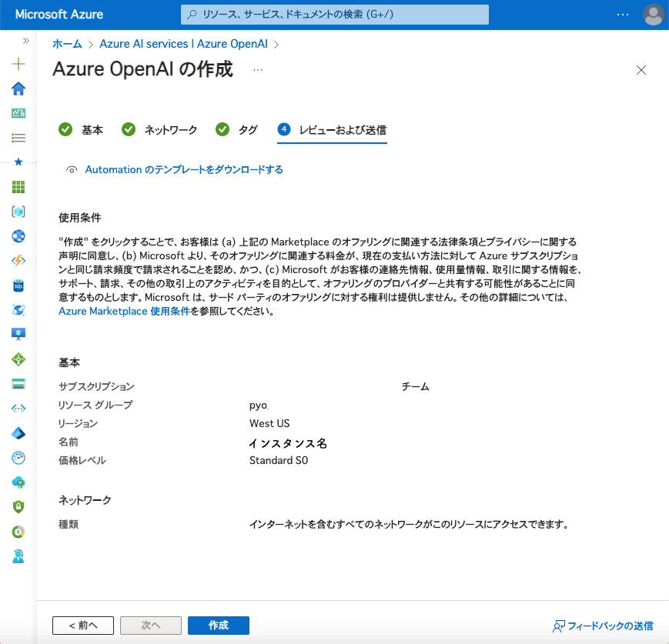Open Defender for Cloud shield icon

18,507
